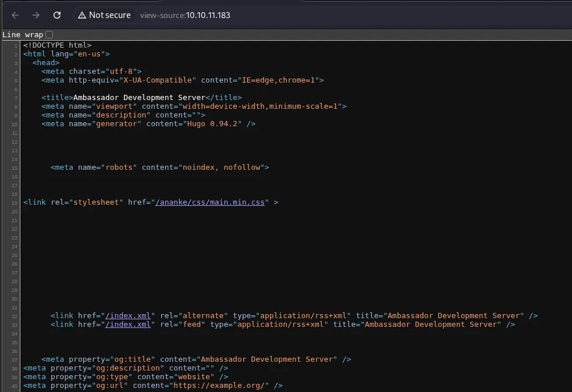Screen dimensions: 572x392
Task: Click the "og:type" property value
Action: click(x=112, y=377)
